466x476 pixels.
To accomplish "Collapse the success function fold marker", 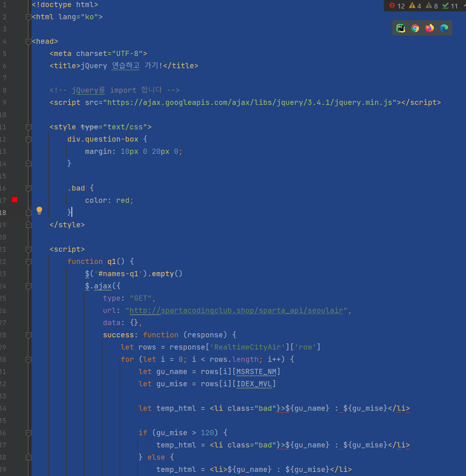I will 29,335.
